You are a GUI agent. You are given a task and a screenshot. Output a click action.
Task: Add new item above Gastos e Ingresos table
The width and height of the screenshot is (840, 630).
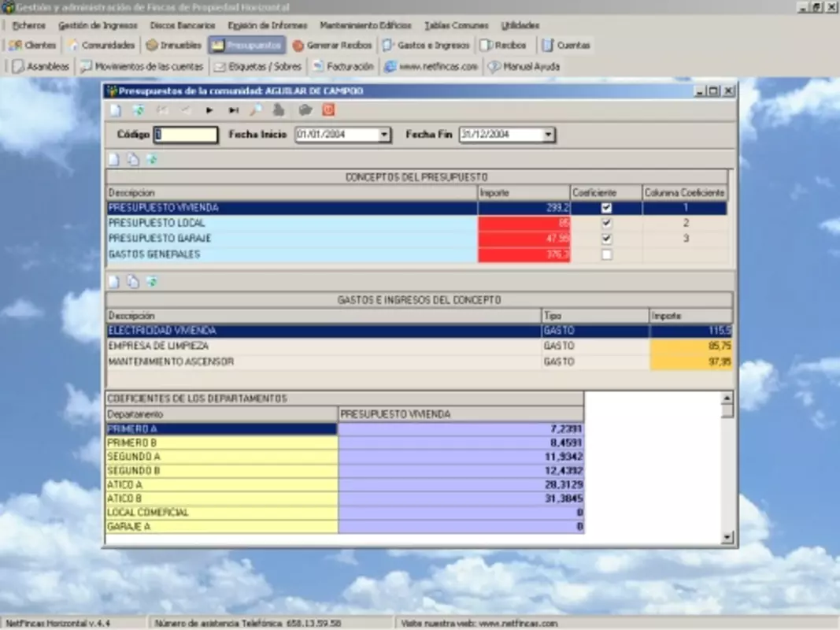(114, 283)
